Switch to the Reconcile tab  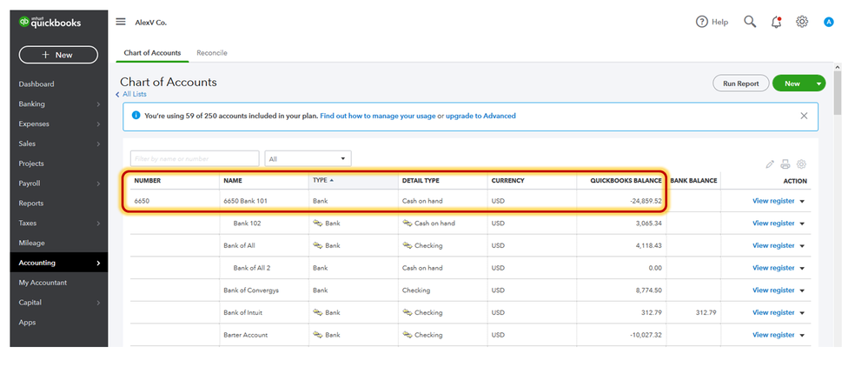tap(211, 53)
